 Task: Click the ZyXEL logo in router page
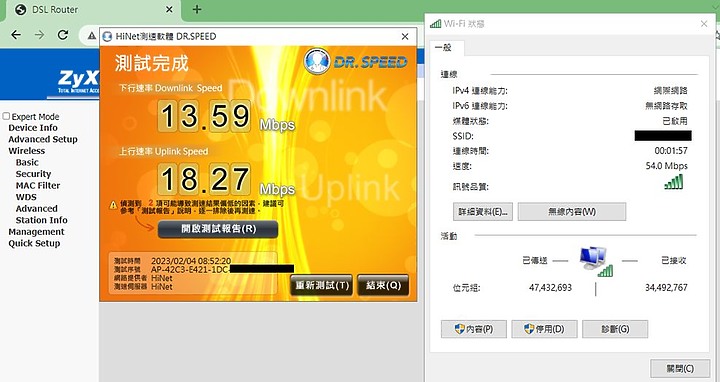78,81
